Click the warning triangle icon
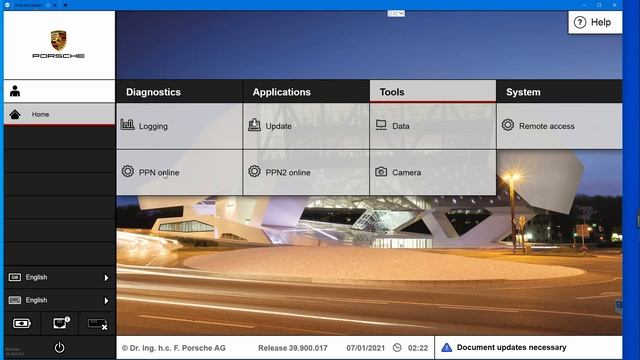The height and width of the screenshot is (360, 640). pyautogui.click(x=447, y=347)
